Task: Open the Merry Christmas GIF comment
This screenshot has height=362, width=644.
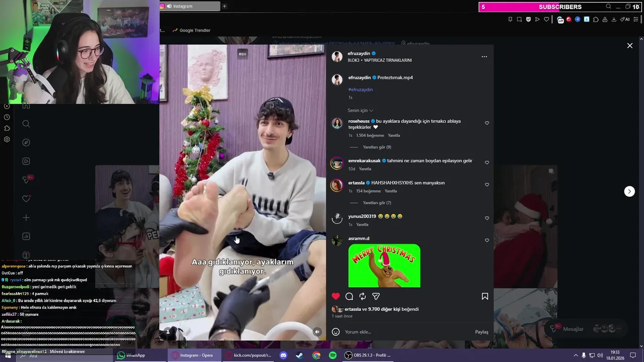Action: (384, 265)
